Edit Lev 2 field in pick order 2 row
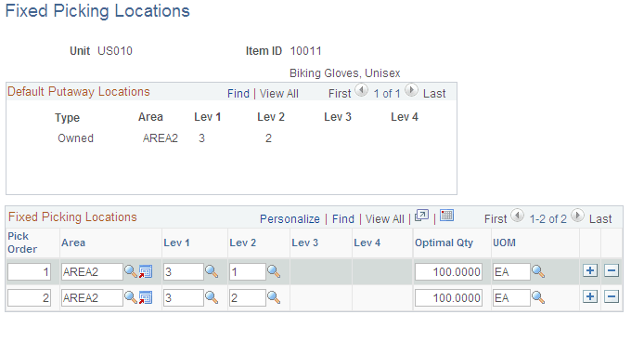644x341 pixels. [x=248, y=298]
